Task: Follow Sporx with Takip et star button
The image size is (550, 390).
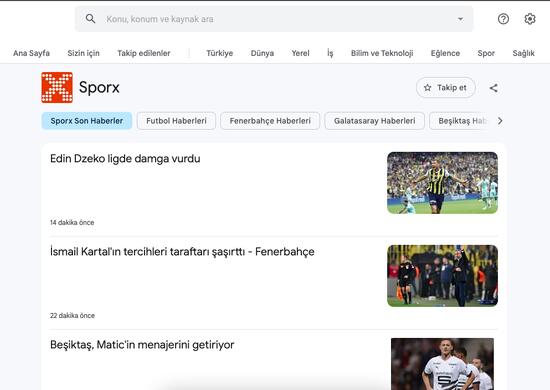Action: coord(445,88)
